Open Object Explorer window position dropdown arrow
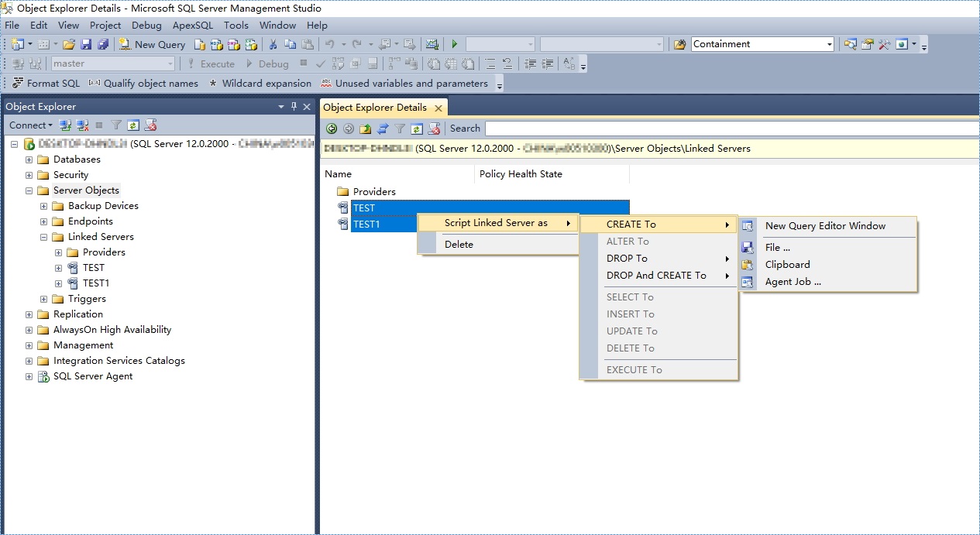980x535 pixels. [x=281, y=107]
